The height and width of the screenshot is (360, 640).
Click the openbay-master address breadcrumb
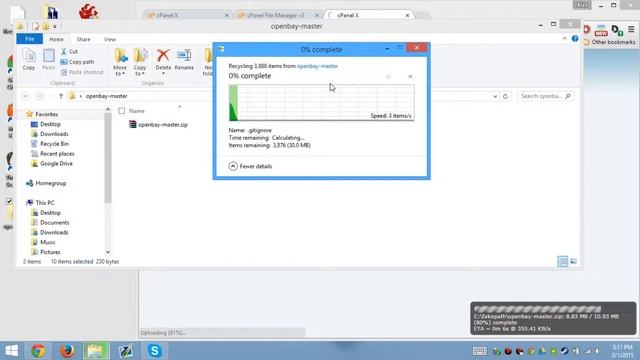point(107,96)
